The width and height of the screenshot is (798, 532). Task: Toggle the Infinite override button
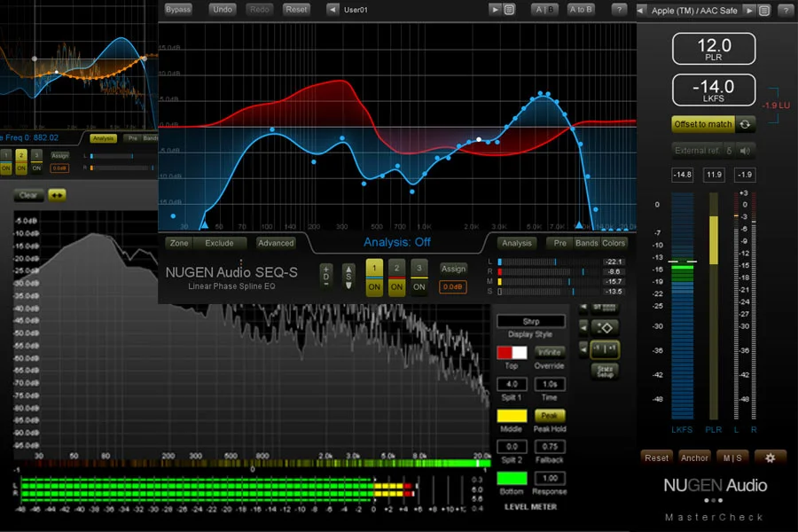point(550,352)
